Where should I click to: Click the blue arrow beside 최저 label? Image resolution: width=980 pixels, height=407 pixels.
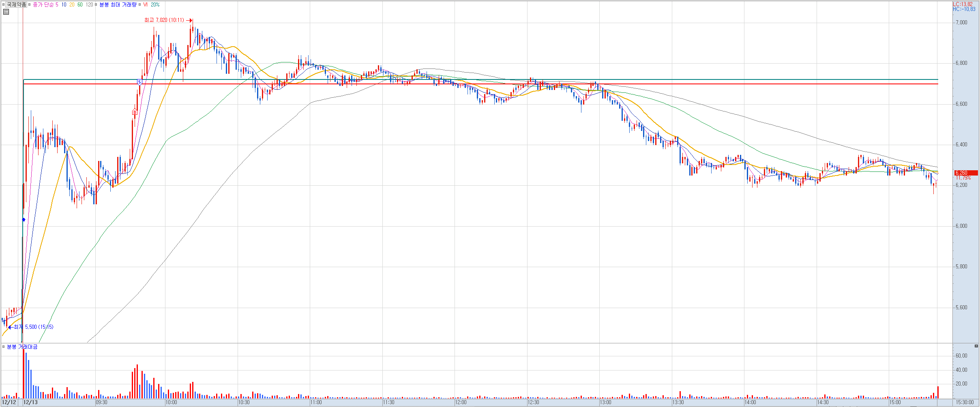point(11,327)
